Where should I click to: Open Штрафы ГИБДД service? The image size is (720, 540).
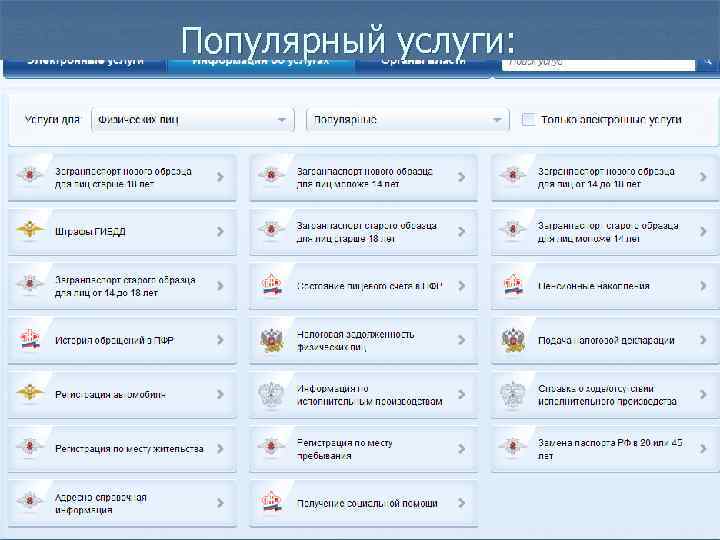[x=123, y=231]
